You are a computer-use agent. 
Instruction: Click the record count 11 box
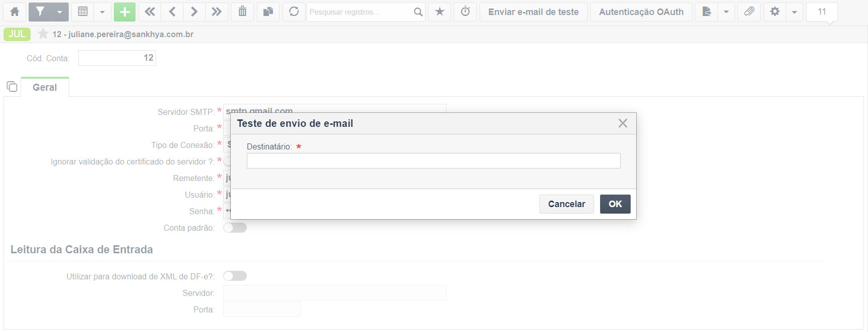tap(822, 12)
